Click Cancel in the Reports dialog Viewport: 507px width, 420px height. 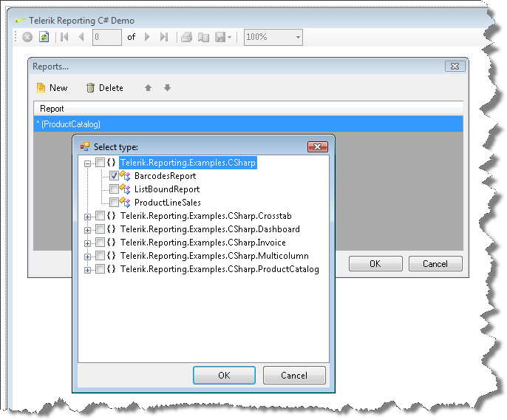[435, 264]
